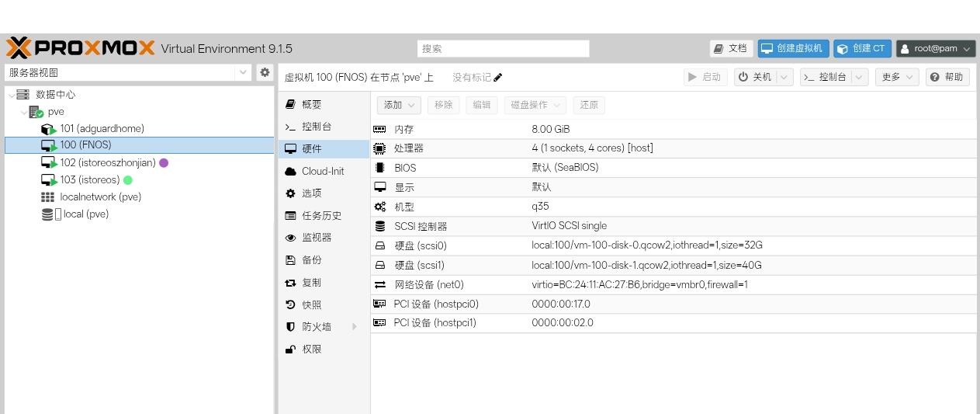Open the Summary (概要) tab

pos(324,104)
